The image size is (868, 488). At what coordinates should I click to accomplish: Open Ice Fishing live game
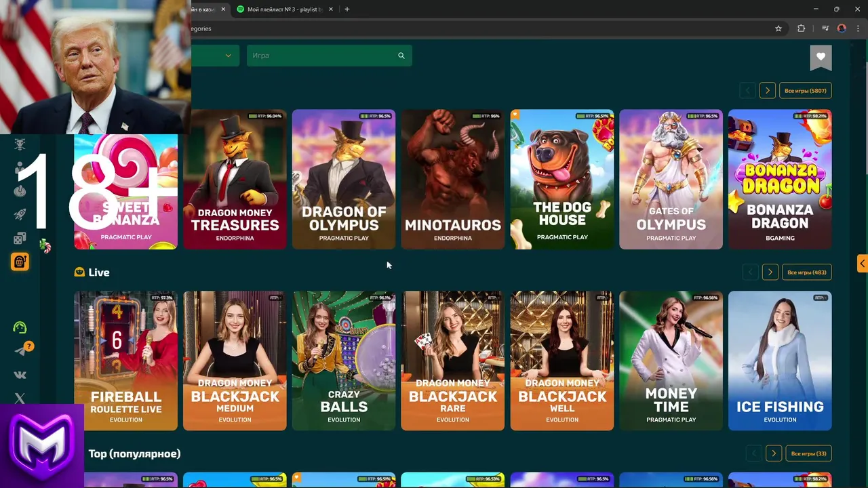point(780,361)
